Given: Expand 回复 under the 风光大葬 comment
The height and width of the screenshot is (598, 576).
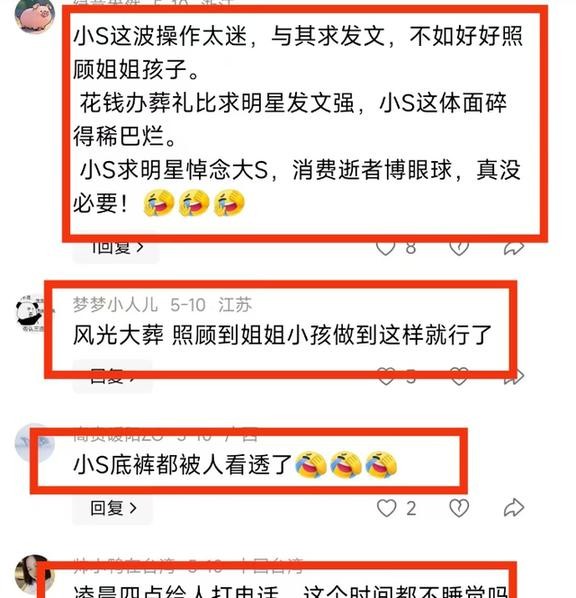Looking at the screenshot, I should (113, 377).
